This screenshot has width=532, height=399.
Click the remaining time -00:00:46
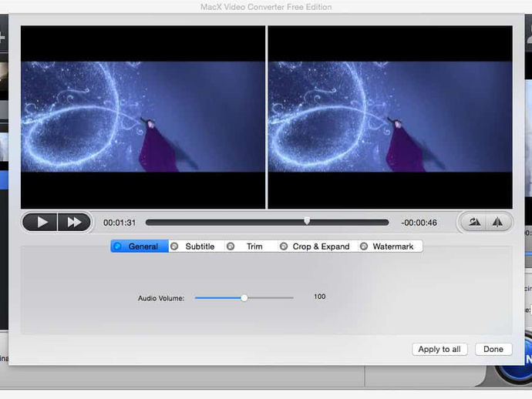419,223
